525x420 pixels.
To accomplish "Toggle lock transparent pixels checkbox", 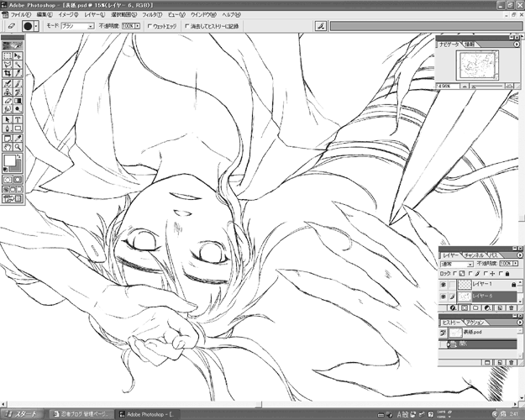I will (x=455, y=274).
